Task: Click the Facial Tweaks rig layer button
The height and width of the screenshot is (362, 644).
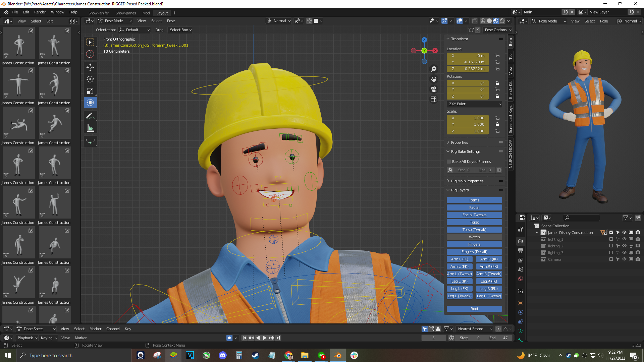Action: (x=474, y=215)
